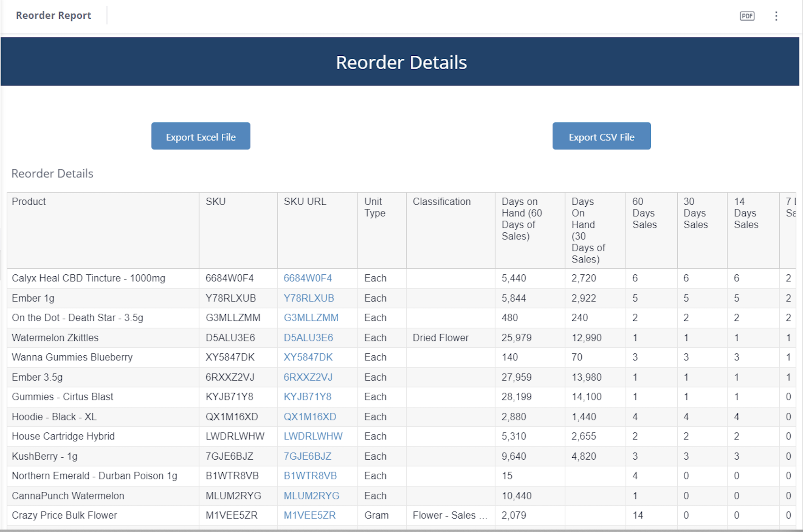Click Export Excel File button
Image resolution: width=803 pixels, height=532 pixels.
[200, 136]
